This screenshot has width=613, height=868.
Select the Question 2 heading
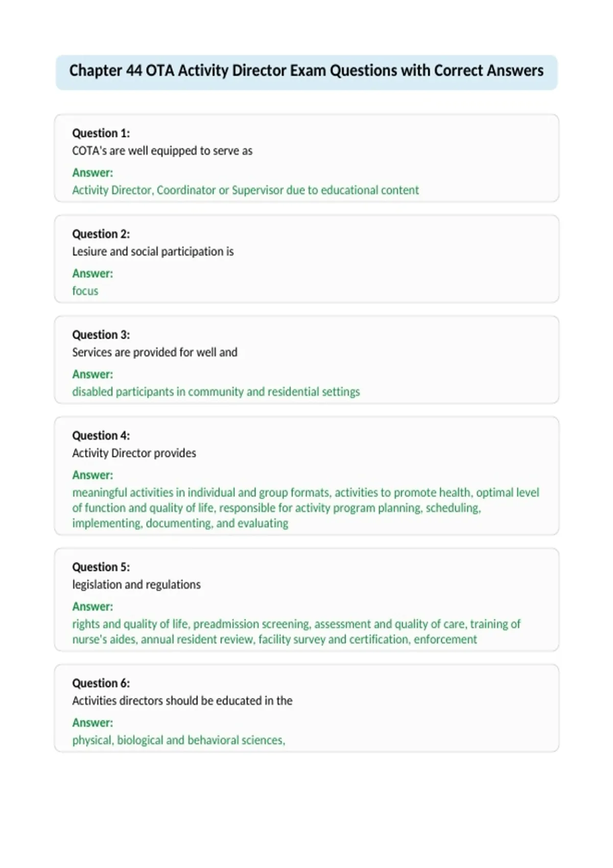click(101, 234)
